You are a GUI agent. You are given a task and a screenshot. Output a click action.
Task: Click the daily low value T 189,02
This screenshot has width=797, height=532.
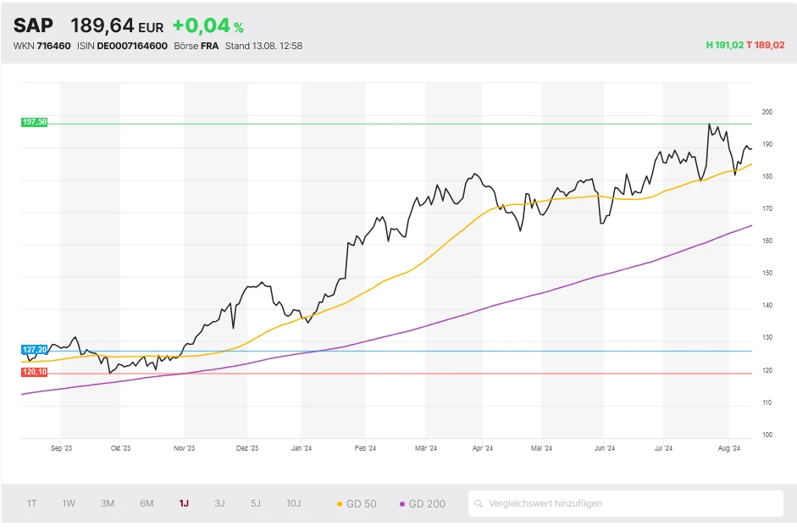[766, 46]
